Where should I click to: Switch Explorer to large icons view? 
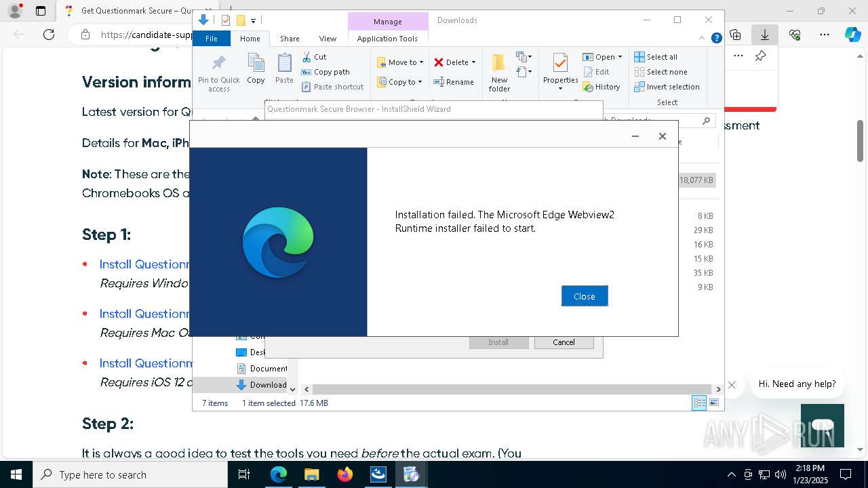click(x=714, y=403)
